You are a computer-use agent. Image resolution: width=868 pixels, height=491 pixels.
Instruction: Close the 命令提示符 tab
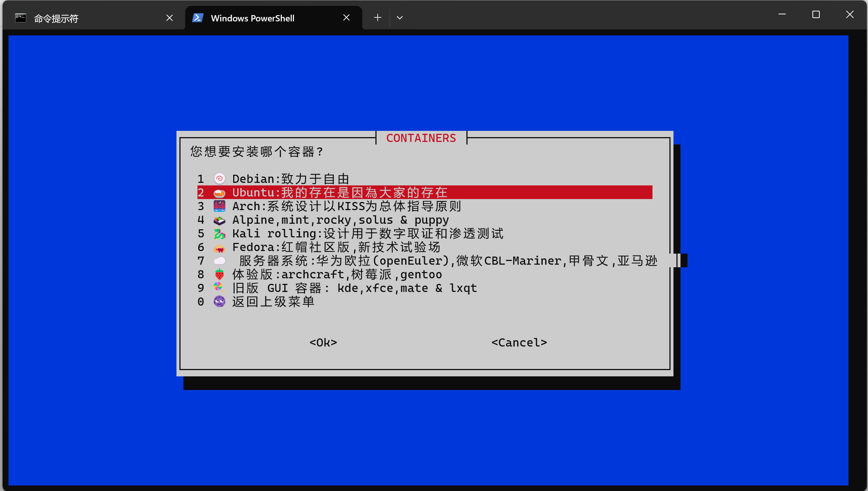point(169,18)
